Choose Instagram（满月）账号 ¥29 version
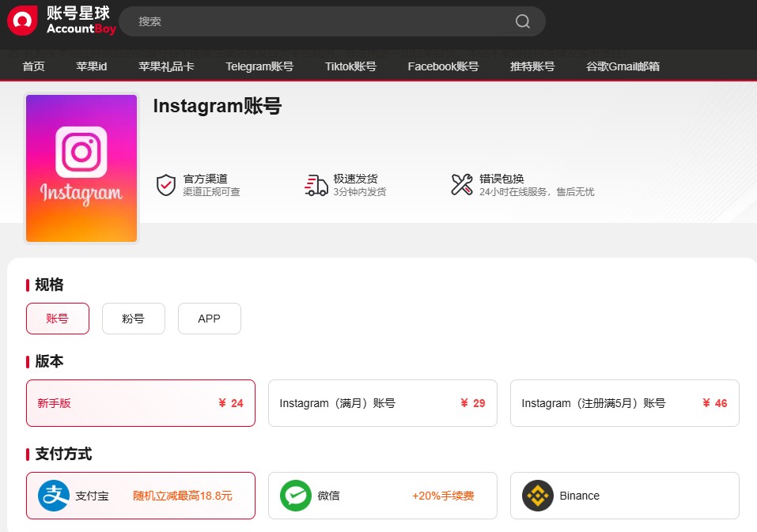The width and height of the screenshot is (757, 532). (382, 403)
